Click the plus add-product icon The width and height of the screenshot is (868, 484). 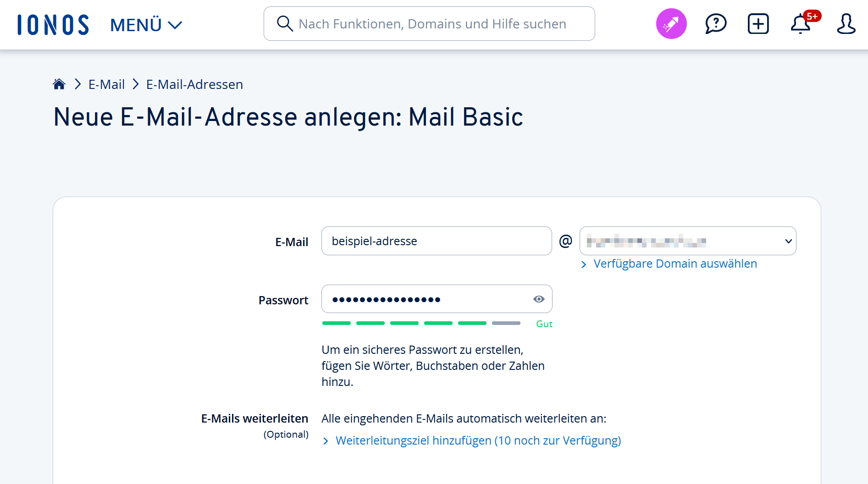click(x=758, y=24)
